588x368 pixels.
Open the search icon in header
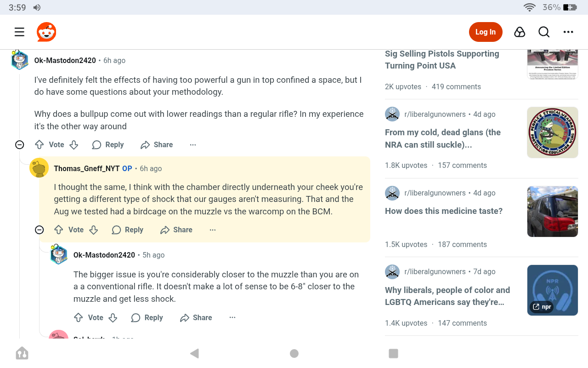tap(544, 32)
